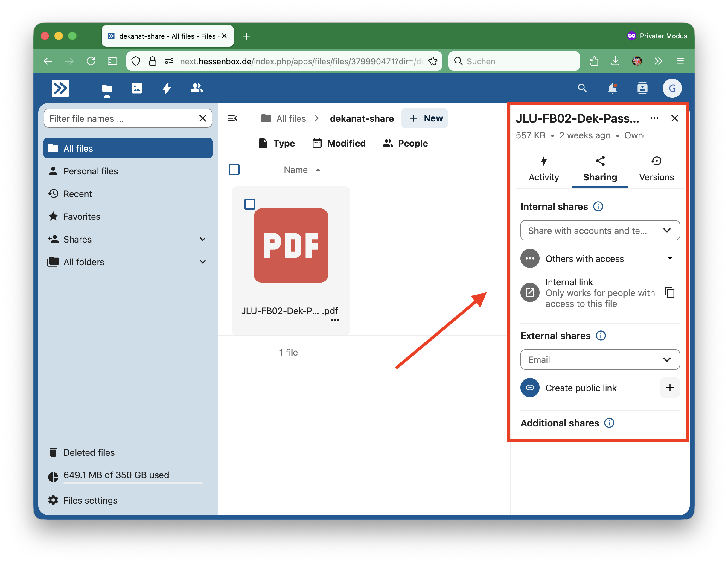Open the Email external share dropdown
728x564 pixels.
click(600, 360)
